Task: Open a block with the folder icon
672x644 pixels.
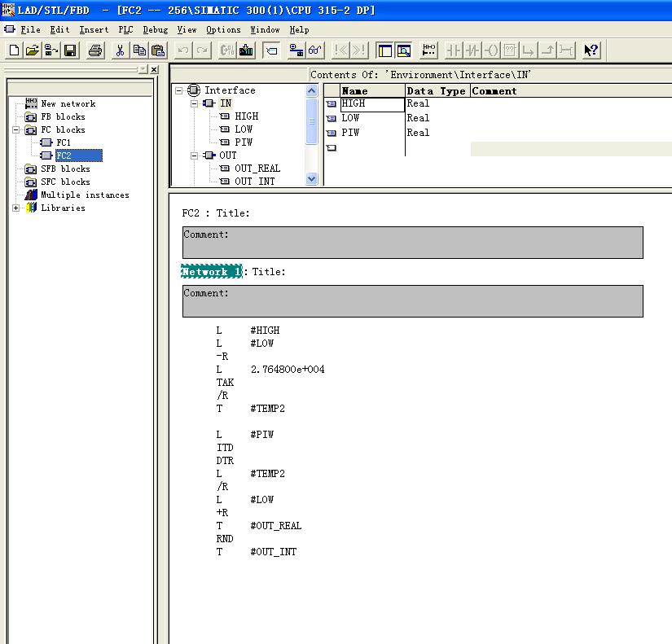Action: point(33,50)
